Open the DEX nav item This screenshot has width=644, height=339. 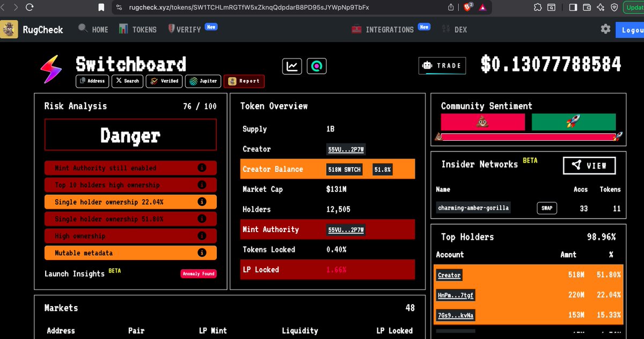455,29
